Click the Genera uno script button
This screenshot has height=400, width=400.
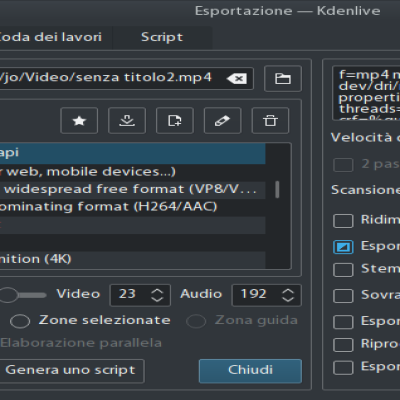tap(70, 371)
